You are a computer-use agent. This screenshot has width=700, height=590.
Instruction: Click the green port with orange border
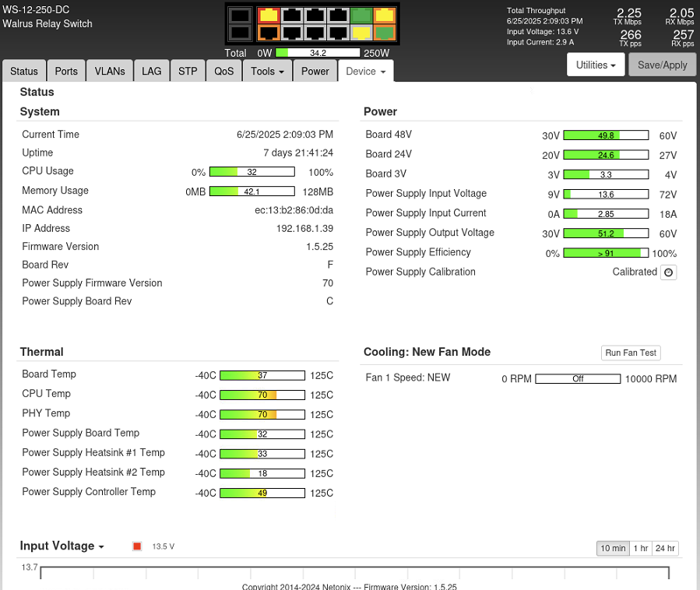click(x=385, y=33)
